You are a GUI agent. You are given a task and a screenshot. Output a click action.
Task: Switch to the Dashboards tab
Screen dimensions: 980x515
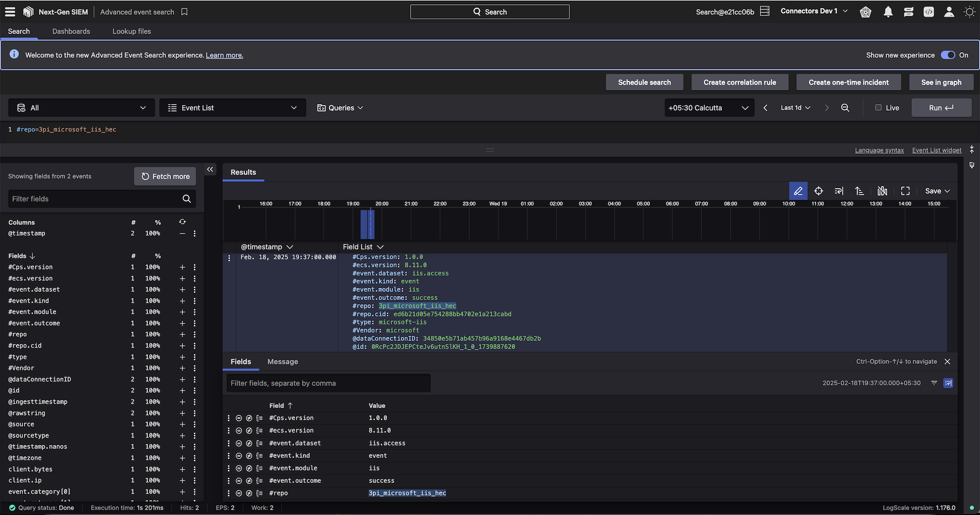71,31
